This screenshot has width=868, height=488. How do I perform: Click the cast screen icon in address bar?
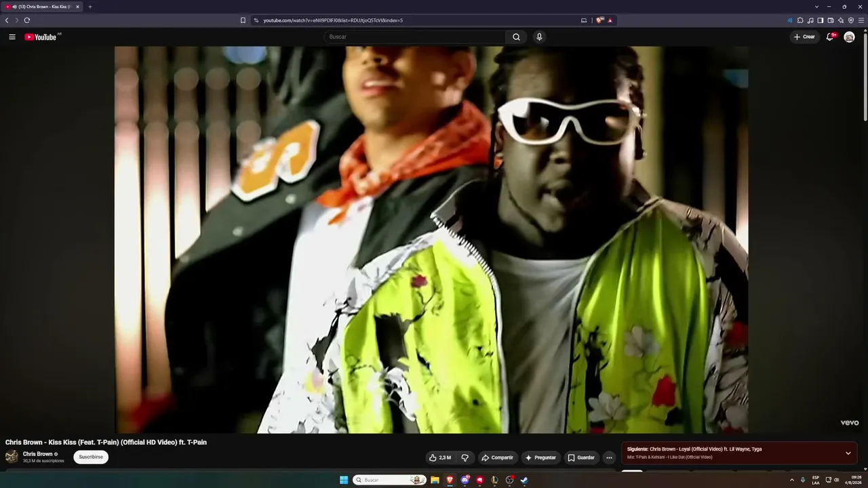(584, 20)
